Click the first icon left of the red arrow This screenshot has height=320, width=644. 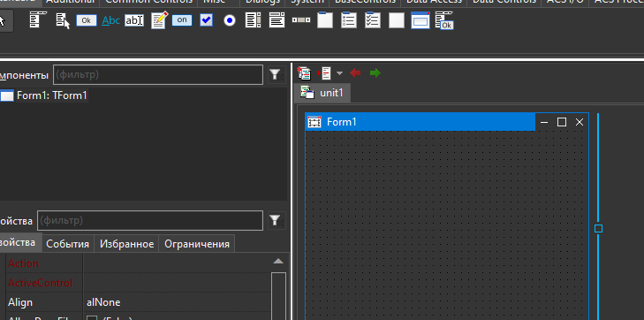tap(304, 73)
